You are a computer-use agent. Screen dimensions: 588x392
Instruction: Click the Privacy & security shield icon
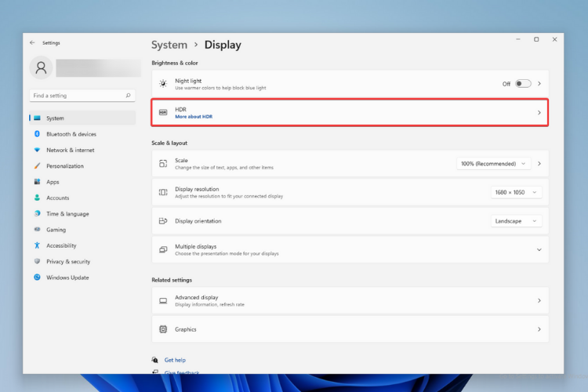(37, 262)
